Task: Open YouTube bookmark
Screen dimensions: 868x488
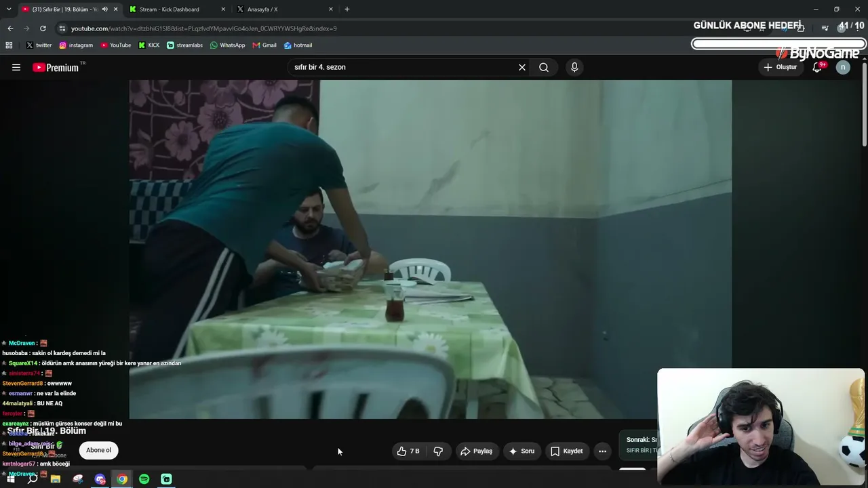Action: [116, 45]
